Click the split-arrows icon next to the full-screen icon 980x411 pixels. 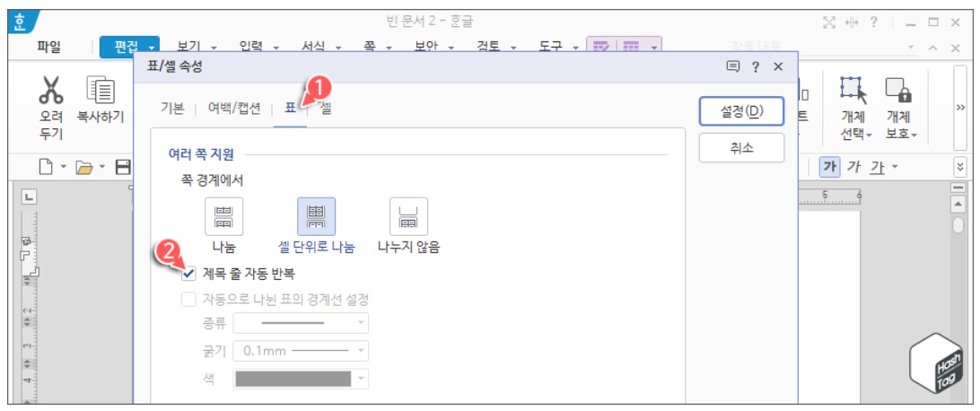[852, 22]
